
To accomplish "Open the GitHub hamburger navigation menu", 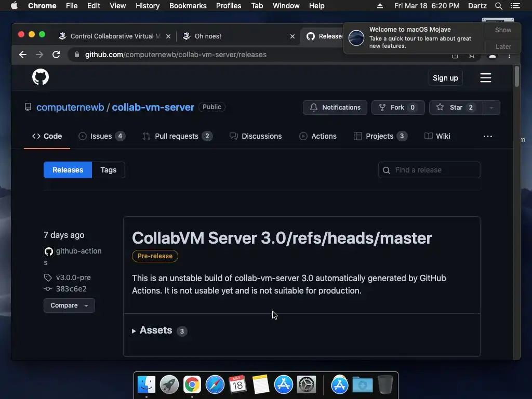I will point(486,78).
